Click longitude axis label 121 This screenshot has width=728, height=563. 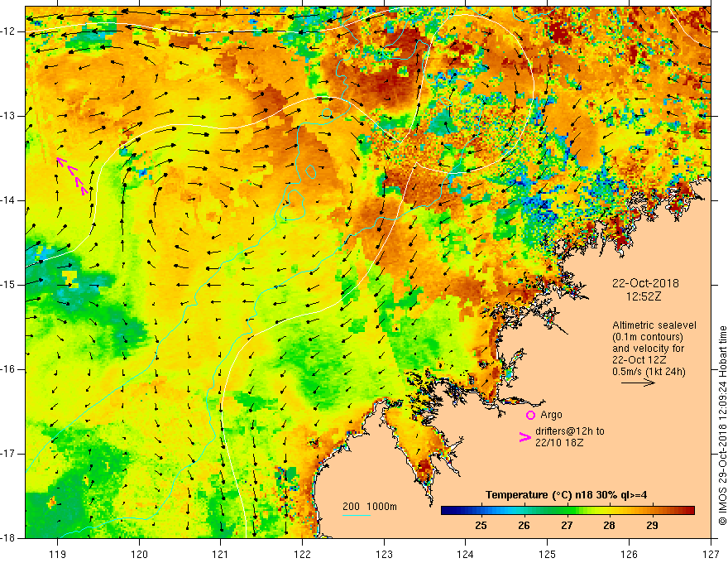(x=221, y=554)
